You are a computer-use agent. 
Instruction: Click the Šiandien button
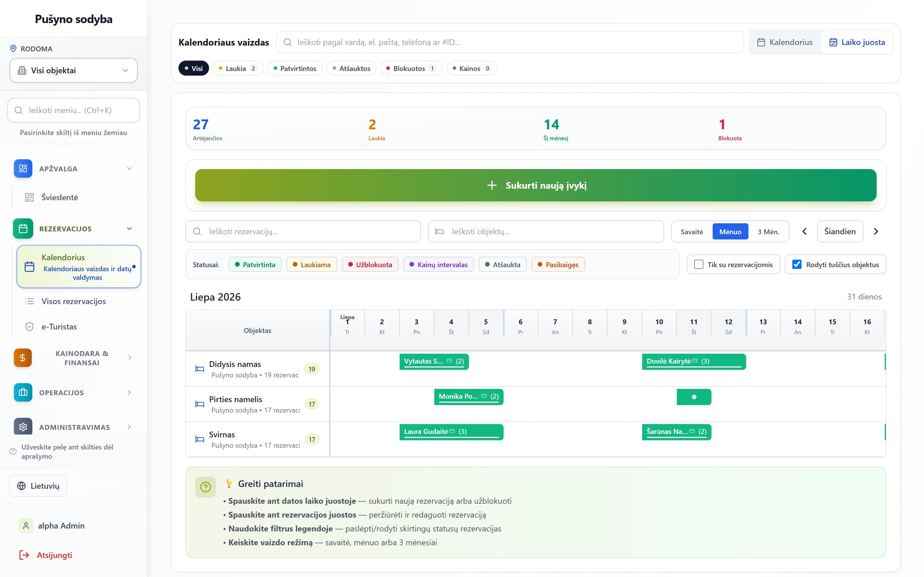[x=840, y=232]
